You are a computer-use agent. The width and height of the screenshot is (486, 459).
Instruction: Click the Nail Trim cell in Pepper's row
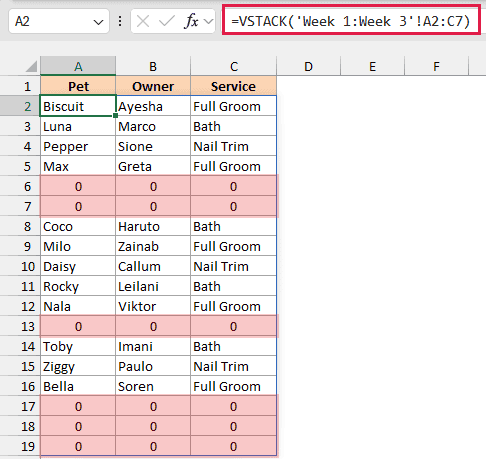pos(234,146)
